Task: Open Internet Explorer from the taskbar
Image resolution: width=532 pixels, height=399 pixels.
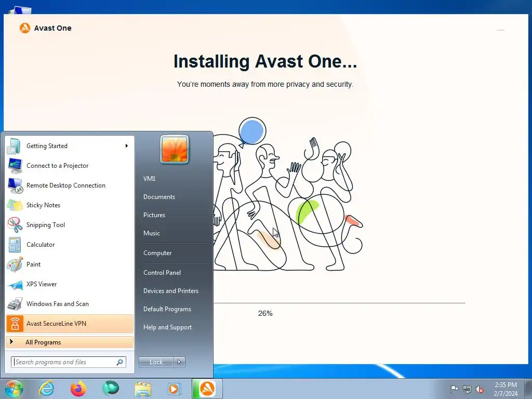Action: click(x=46, y=389)
